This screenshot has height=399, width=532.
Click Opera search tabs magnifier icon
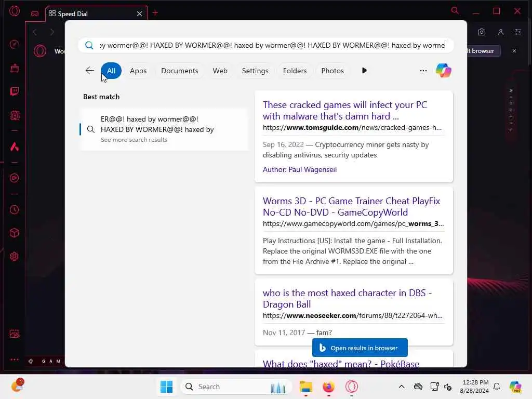tap(455, 11)
